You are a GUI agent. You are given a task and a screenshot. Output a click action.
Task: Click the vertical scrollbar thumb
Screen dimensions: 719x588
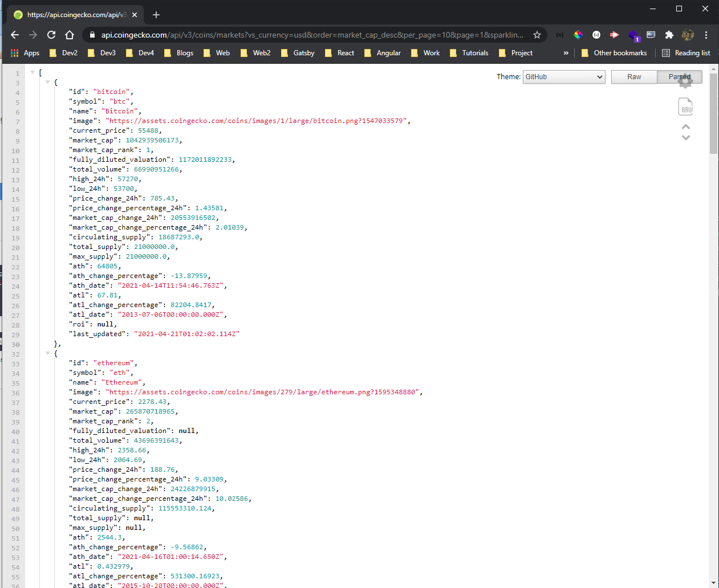[714, 113]
